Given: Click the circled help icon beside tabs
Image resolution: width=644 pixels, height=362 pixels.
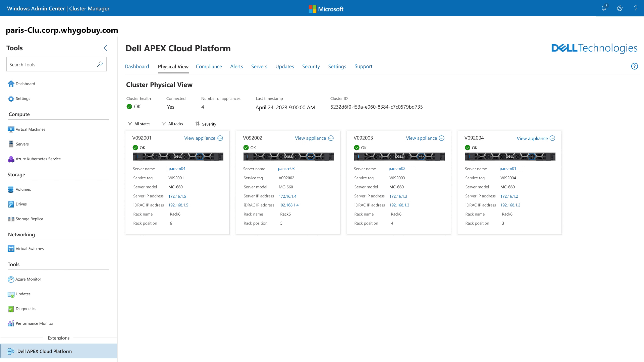Looking at the screenshot, I should (x=634, y=66).
